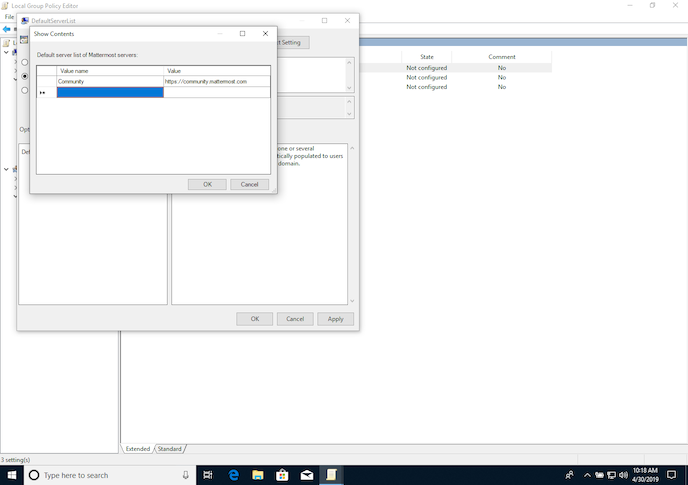Open the Mail app from the taskbar
Viewport: 688px width, 485px height.
[306, 474]
